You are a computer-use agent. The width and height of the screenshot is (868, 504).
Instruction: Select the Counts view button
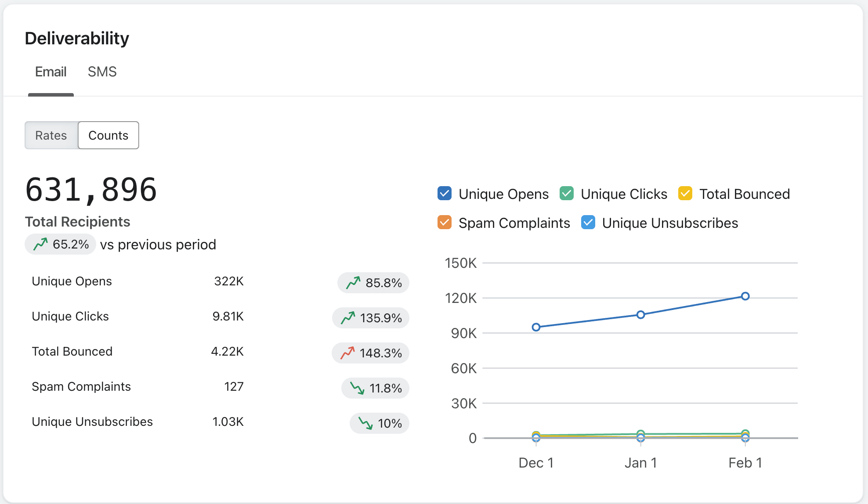pos(108,135)
